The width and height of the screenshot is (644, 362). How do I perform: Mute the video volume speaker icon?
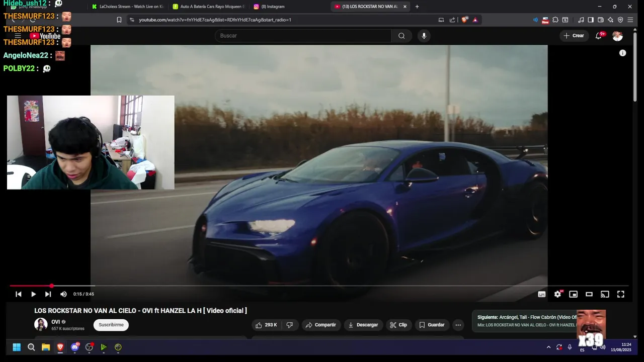(63, 294)
